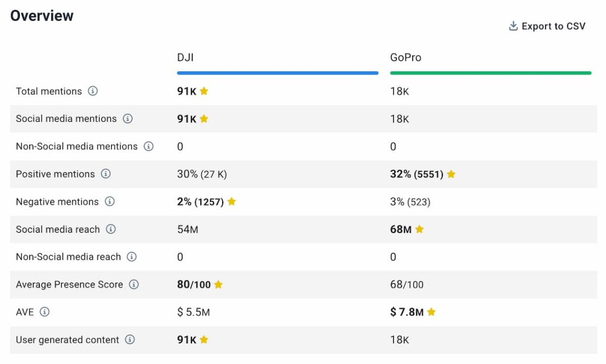Click the Negative mentions info icon
Viewport: 606px width, 364px height.
pyautogui.click(x=110, y=201)
